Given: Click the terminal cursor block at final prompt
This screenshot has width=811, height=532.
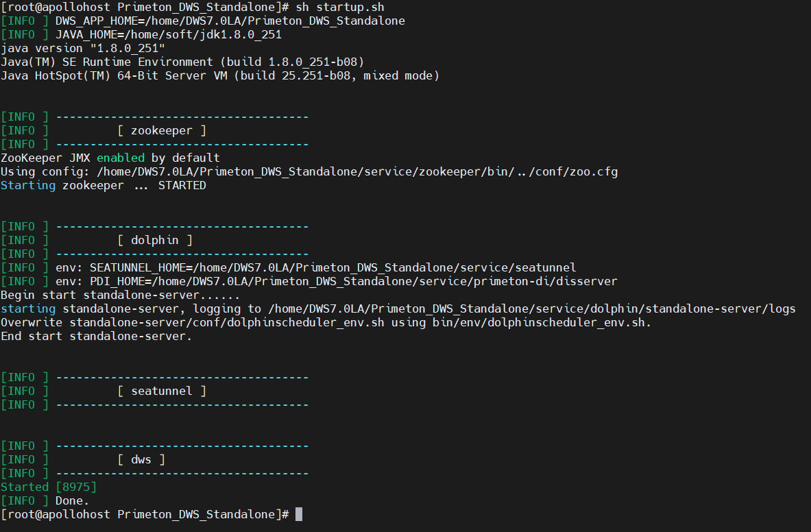Looking at the screenshot, I should 298,514.
